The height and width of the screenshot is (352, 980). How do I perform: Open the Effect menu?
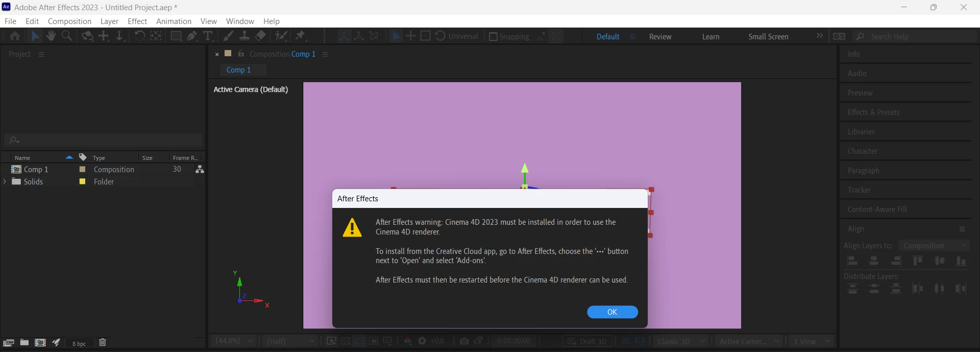click(x=137, y=21)
